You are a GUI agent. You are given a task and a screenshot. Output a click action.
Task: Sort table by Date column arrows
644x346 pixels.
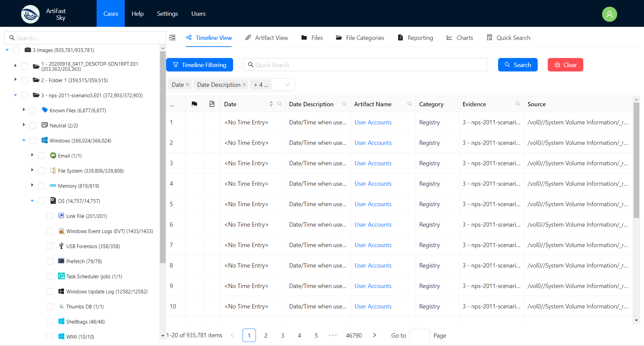pyautogui.click(x=271, y=104)
